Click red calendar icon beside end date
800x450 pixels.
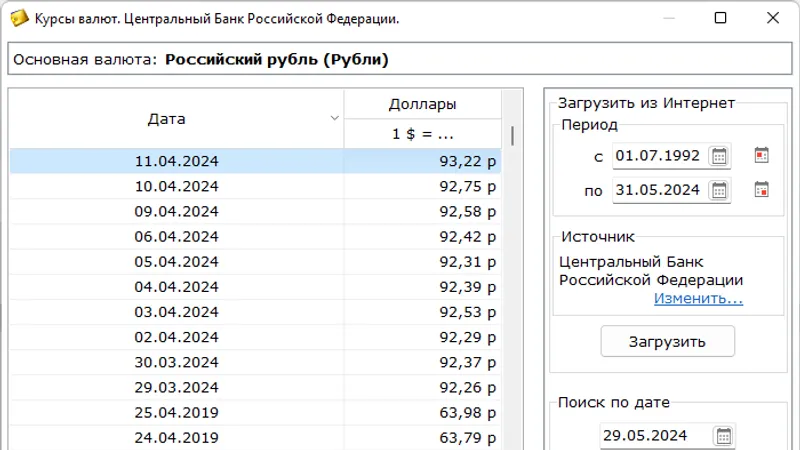761,190
